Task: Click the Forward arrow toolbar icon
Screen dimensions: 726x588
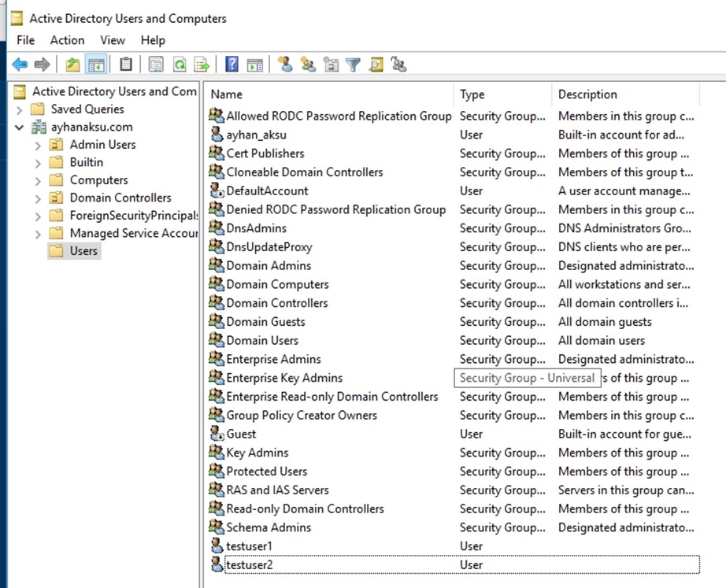Action: pos(43,65)
